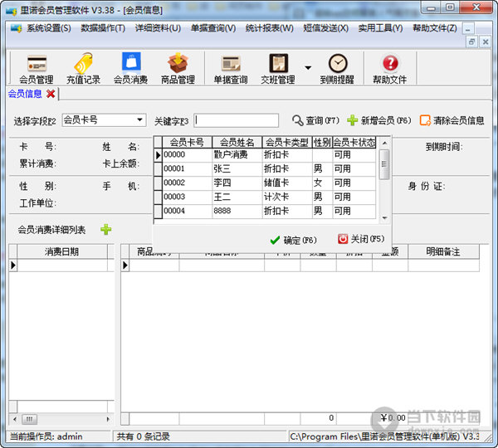Click 性别 column header in popup
The width and height of the screenshot is (498, 448).
(x=322, y=142)
